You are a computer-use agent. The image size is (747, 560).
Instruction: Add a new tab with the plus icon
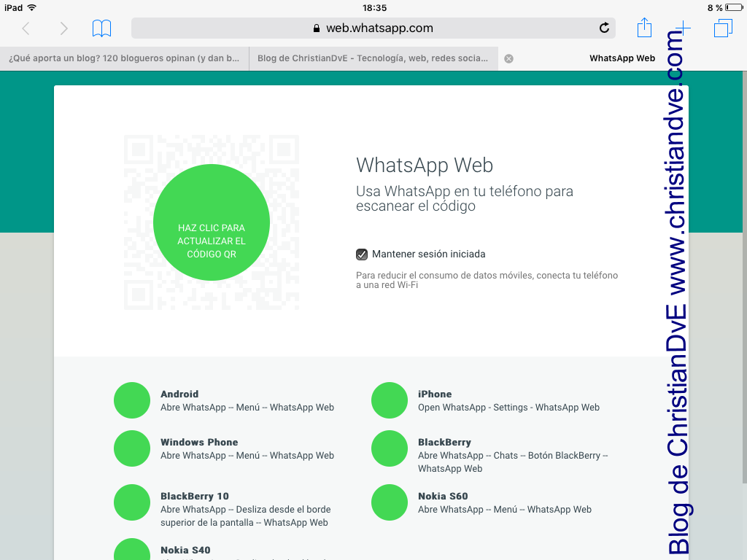pyautogui.click(x=683, y=28)
